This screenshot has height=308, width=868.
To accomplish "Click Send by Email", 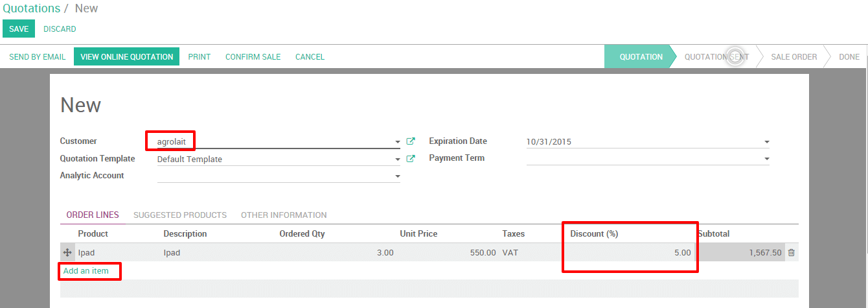I will pyautogui.click(x=38, y=57).
